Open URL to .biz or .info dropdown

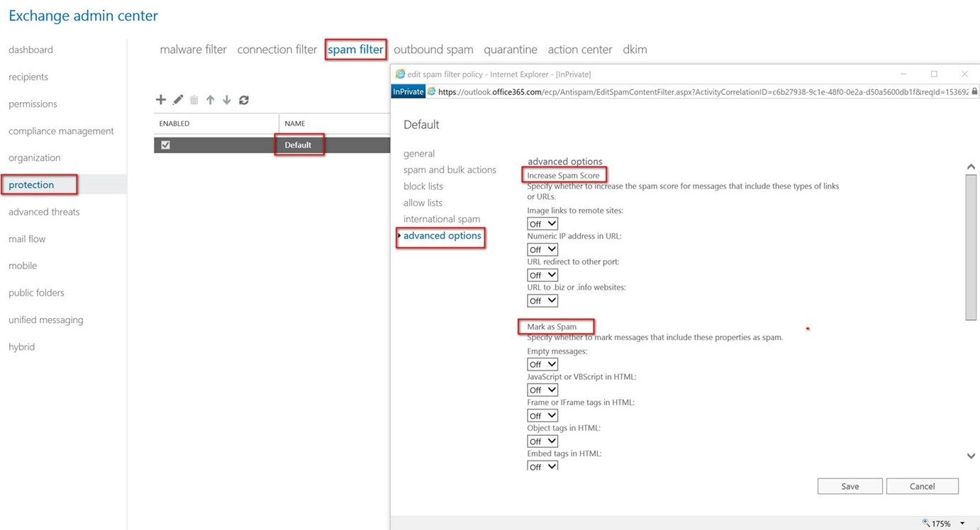click(x=542, y=300)
